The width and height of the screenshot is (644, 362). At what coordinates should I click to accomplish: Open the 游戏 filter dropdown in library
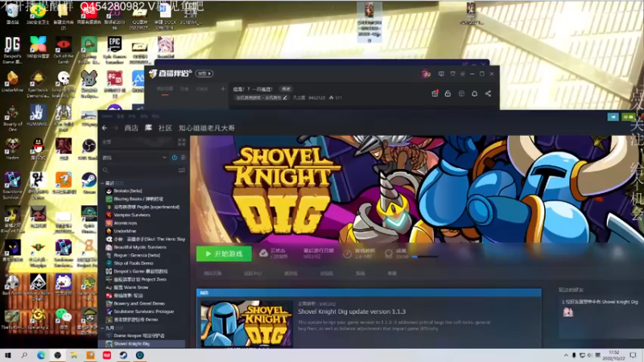coord(134,158)
